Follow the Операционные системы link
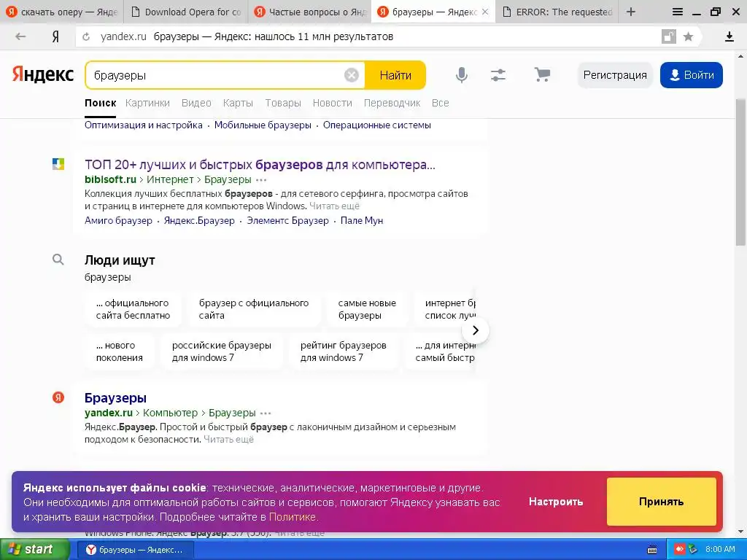Screen dimensions: 747x560 [x=377, y=125]
